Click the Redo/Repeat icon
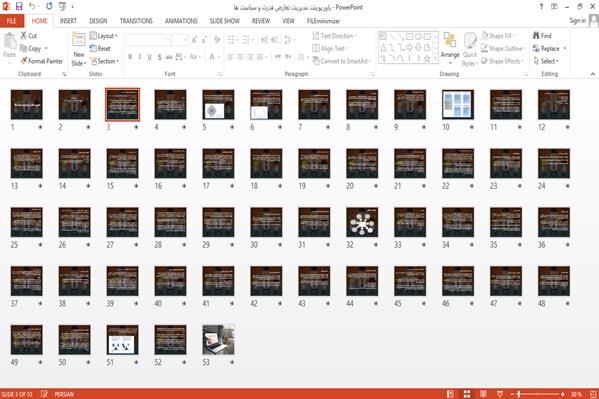The width and height of the screenshot is (599, 399). pos(49,6)
